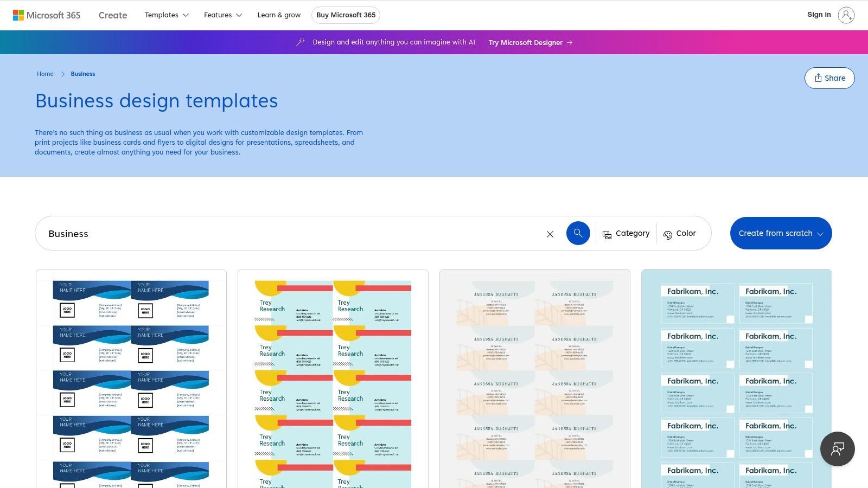This screenshot has height=488, width=868.
Task: Open the Fabrikam, Inc. business card template
Action: pos(736,380)
